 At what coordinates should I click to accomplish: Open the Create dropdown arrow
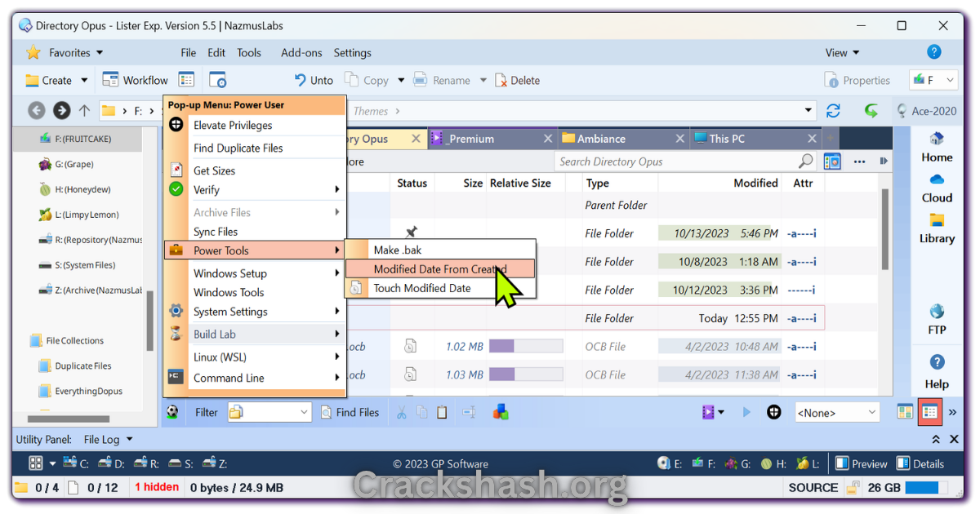click(x=83, y=80)
